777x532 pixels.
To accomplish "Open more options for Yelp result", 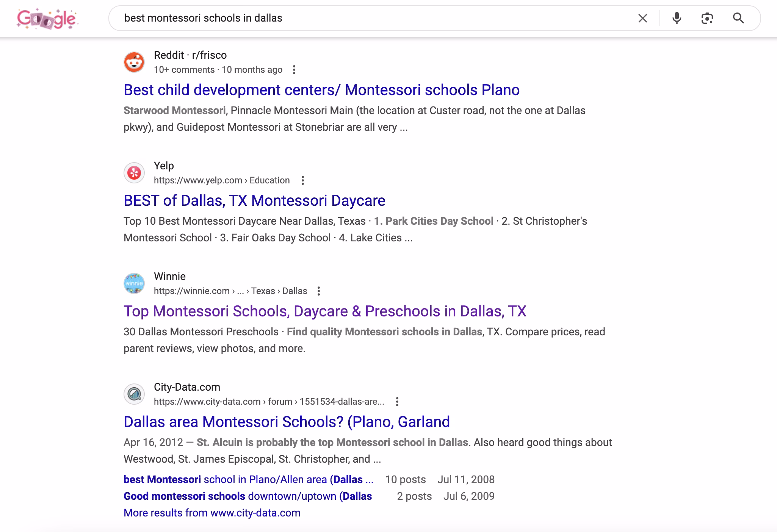I will pyautogui.click(x=302, y=180).
